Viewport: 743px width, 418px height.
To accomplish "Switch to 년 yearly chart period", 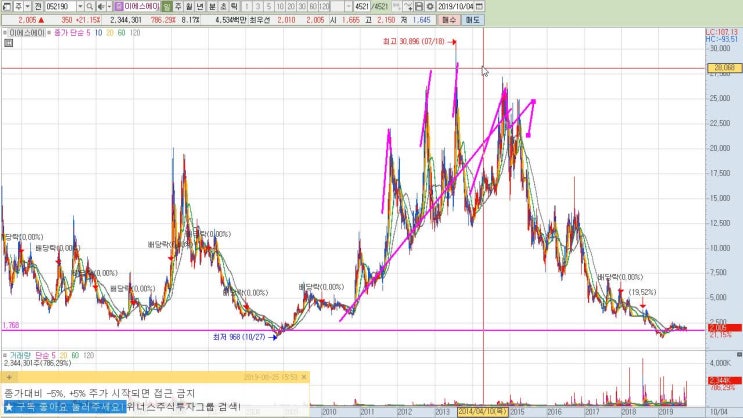I will point(200,7).
